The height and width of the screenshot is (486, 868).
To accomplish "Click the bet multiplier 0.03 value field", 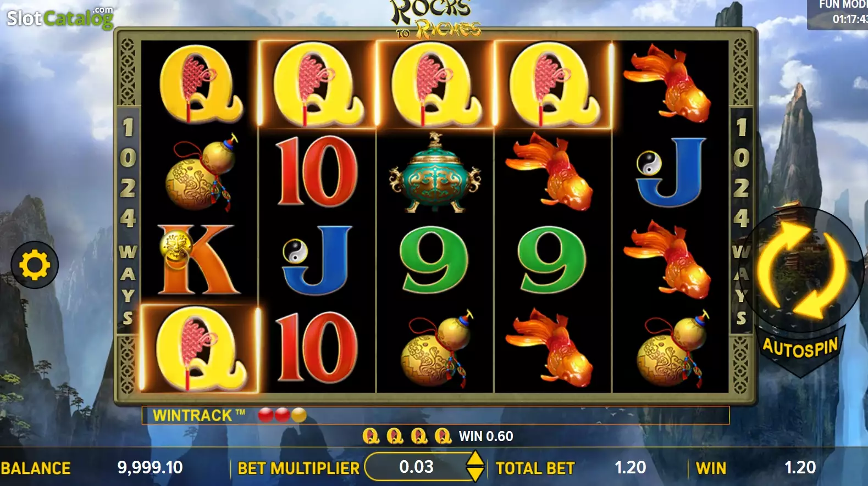I will tap(416, 467).
